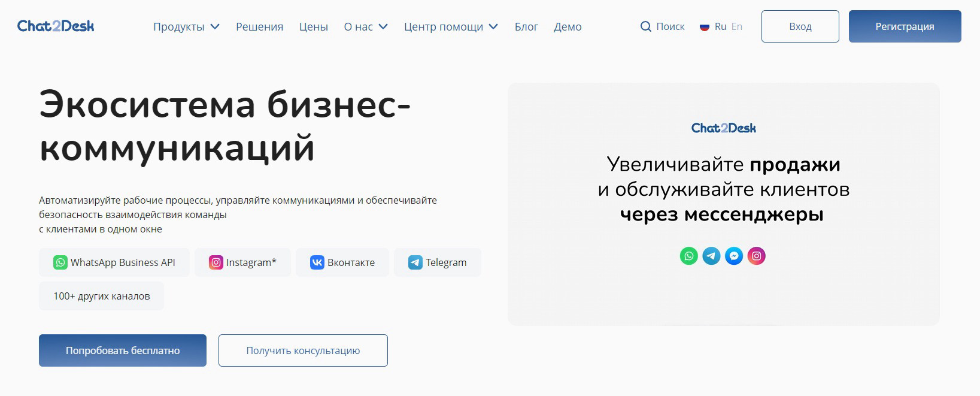Select the WhatsApp Business API channel chip
The image size is (980, 396).
(x=114, y=262)
